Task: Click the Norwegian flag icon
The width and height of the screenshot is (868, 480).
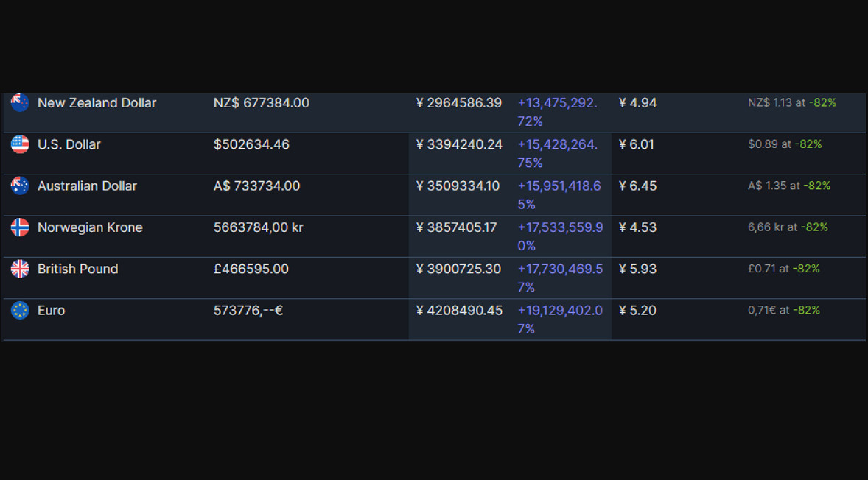Action: tap(20, 227)
